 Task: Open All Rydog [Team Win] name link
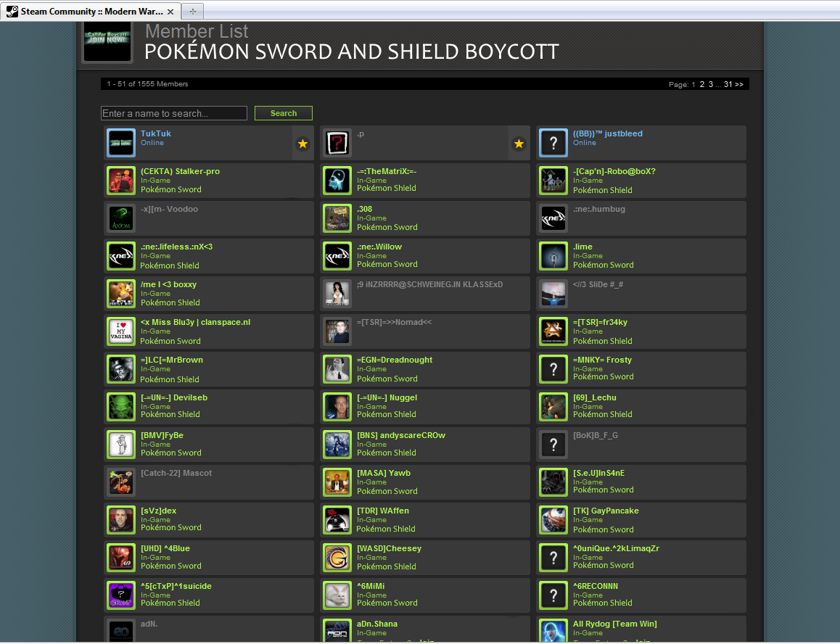click(615, 624)
